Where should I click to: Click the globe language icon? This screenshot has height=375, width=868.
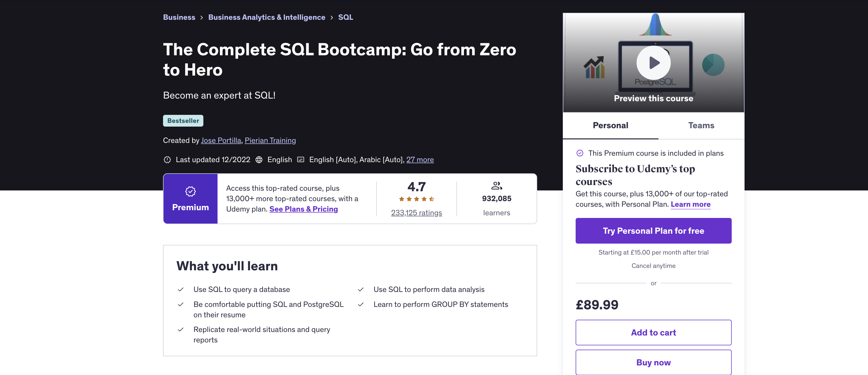[x=259, y=159]
